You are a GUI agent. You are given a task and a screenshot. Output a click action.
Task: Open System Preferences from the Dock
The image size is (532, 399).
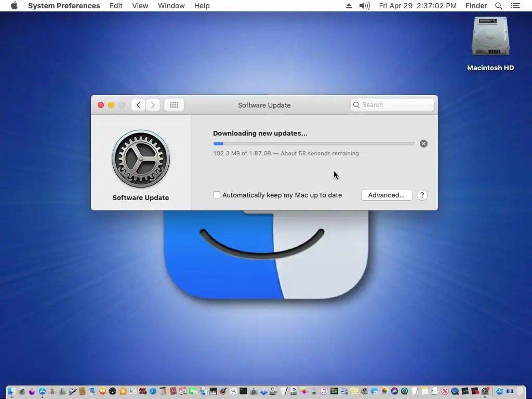(x=485, y=391)
